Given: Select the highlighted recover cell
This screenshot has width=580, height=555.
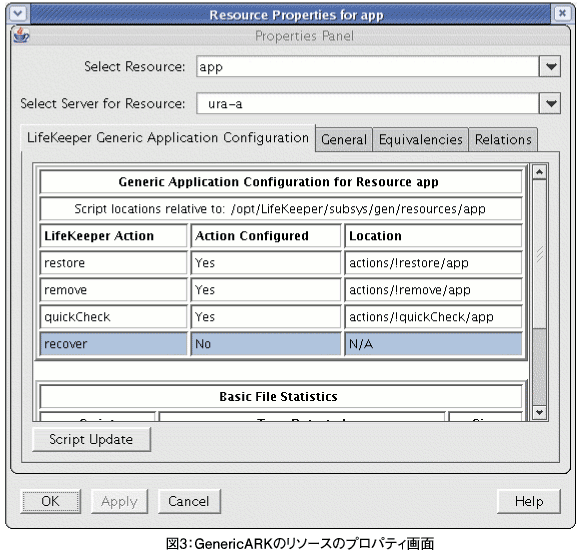Looking at the screenshot, I should 114,344.
